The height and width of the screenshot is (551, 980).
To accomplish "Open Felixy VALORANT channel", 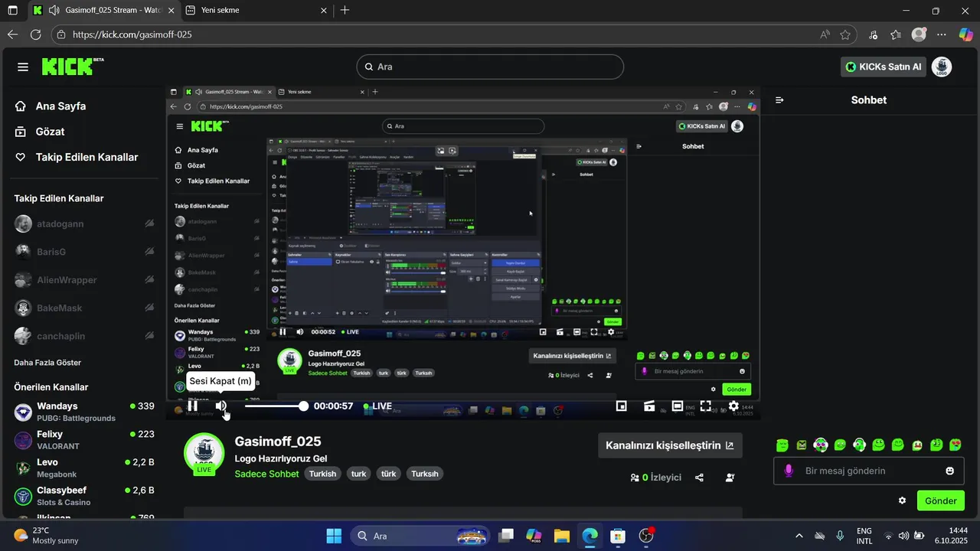I will click(84, 440).
